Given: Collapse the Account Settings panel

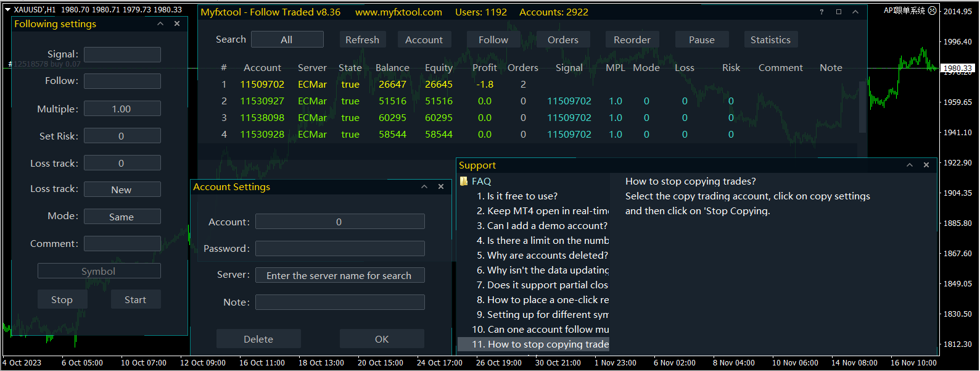Looking at the screenshot, I should click(x=424, y=186).
